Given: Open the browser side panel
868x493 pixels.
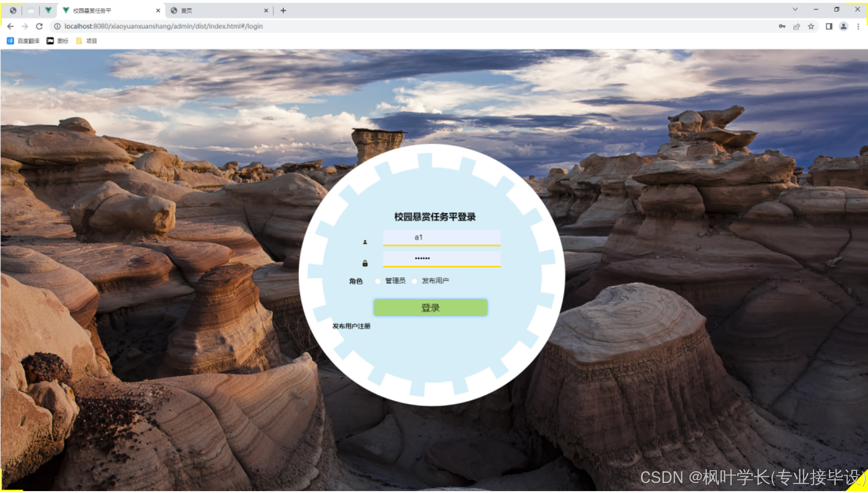Looking at the screenshot, I should 829,26.
